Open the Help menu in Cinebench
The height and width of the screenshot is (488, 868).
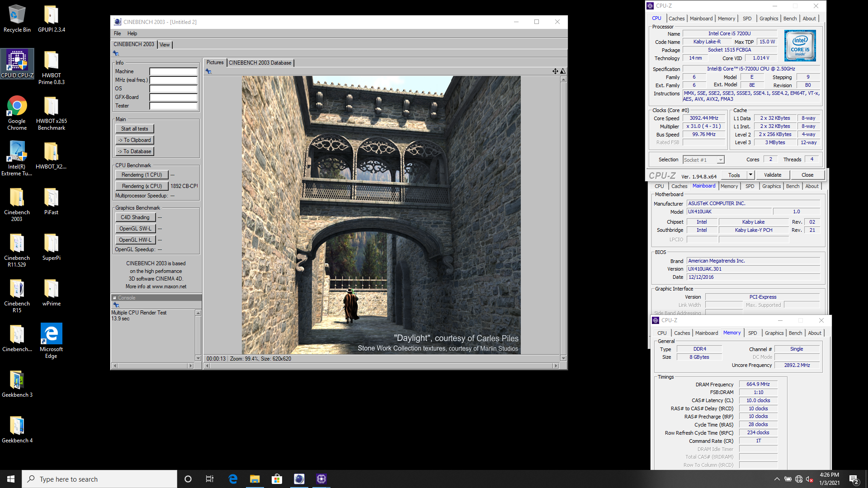click(x=132, y=33)
